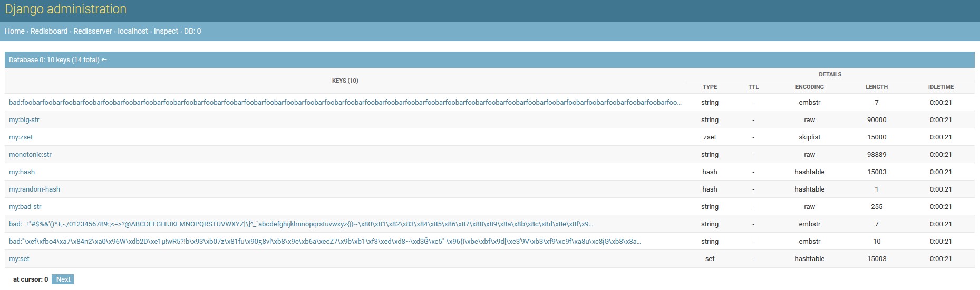Screen dimensions: 980x290
Task: Click 'Database 0: 10 keys (14 total)' heading
Action: [x=54, y=59]
